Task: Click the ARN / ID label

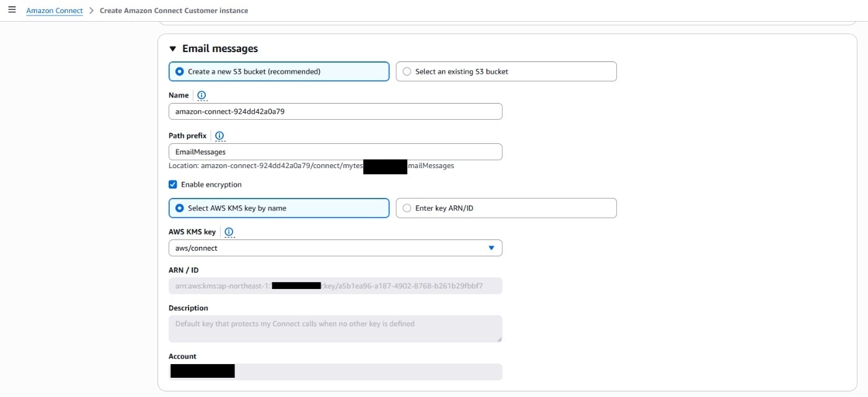Action: [x=184, y=270]
